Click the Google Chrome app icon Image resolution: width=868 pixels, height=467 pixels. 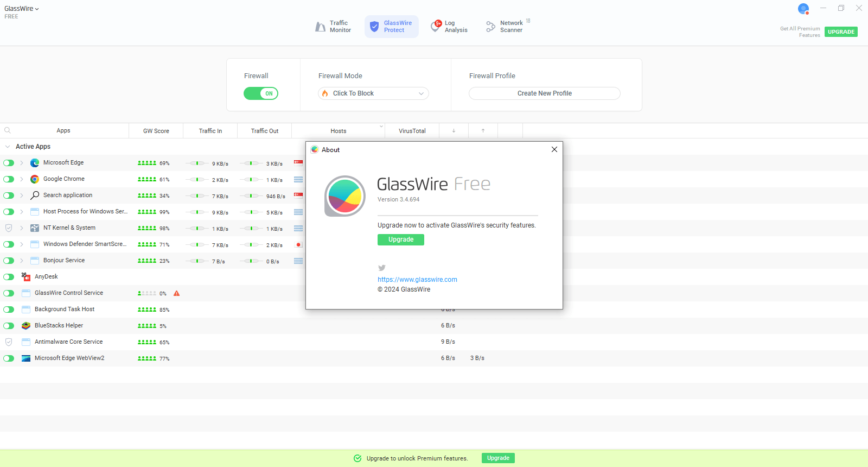pyautogui.click(x=35, y=179)
